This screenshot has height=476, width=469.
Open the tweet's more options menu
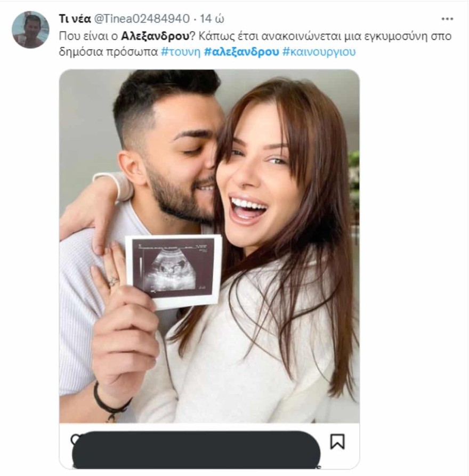(447, 19)
